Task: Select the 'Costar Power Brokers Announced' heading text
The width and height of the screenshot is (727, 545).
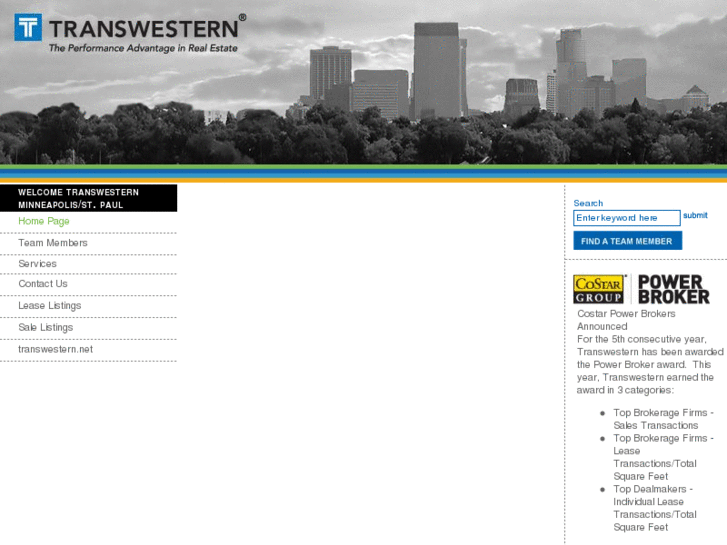Action: coord(626,320)
